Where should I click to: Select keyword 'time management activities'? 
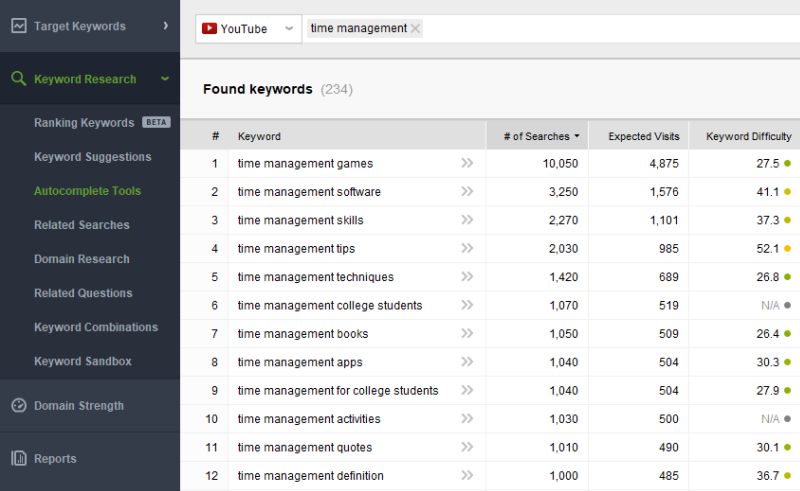(309, 419)
